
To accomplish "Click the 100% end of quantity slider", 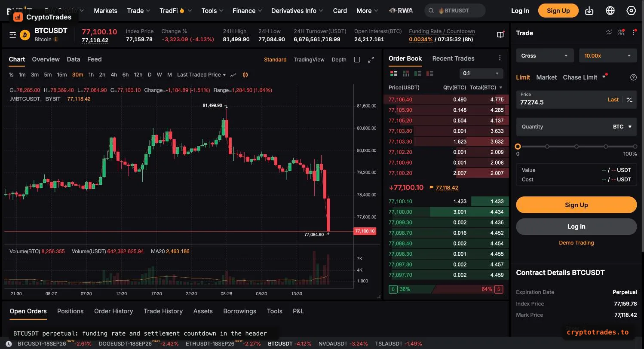I will tap(635, 147).
